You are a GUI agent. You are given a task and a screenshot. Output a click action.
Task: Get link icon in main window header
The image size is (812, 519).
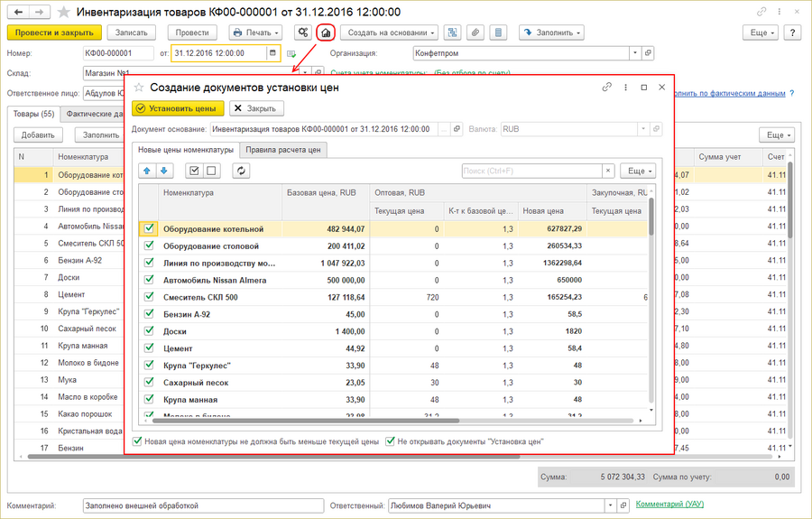(x=761, y=12)
